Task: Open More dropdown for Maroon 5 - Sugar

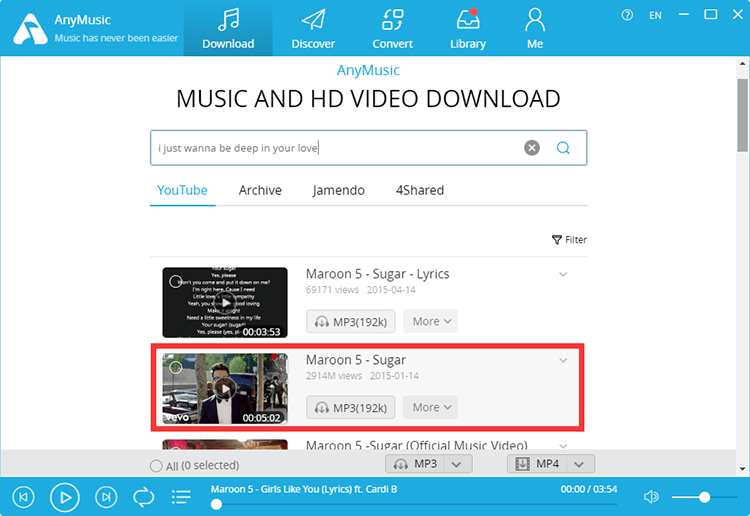Action: 430,407
